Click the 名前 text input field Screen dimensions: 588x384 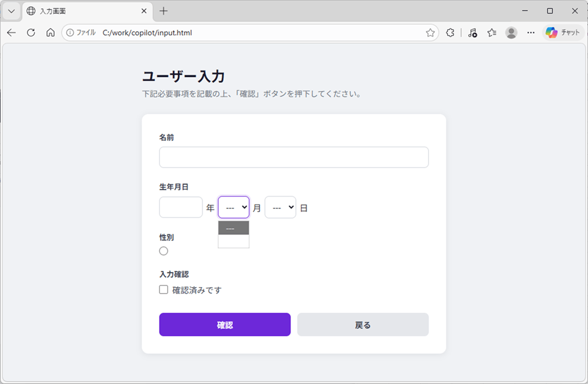point(293,158)
